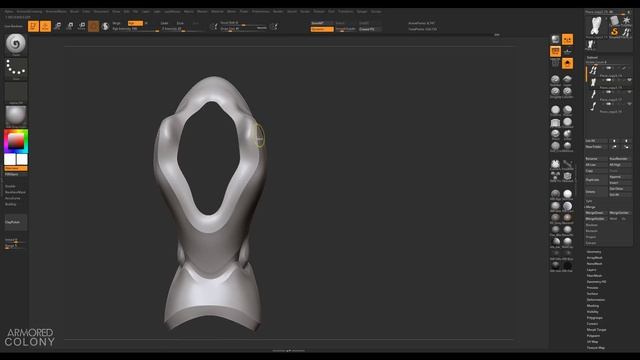This screenshot has width=640, height=360.
Task: Select the white material sphere in the shelf
Action: 567,194
